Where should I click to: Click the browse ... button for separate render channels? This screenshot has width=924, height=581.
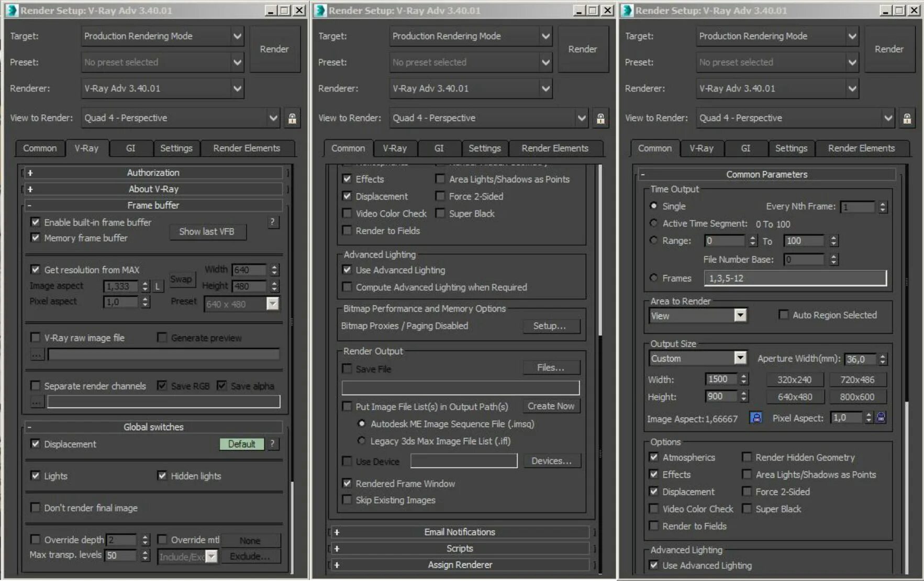[36, 402]
